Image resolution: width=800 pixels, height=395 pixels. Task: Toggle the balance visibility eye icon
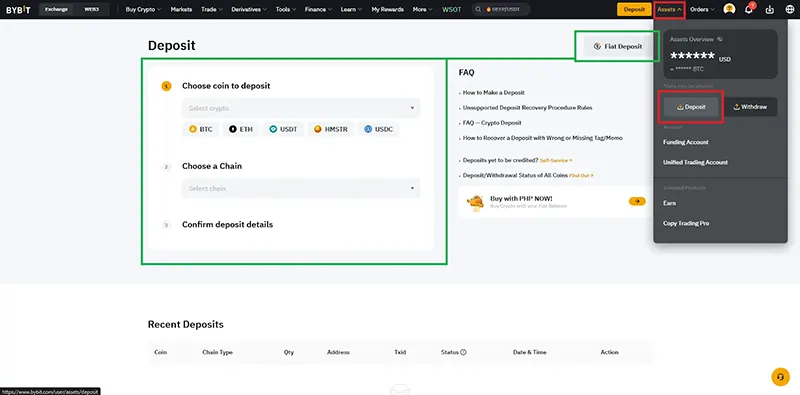[x=719, y=39]
